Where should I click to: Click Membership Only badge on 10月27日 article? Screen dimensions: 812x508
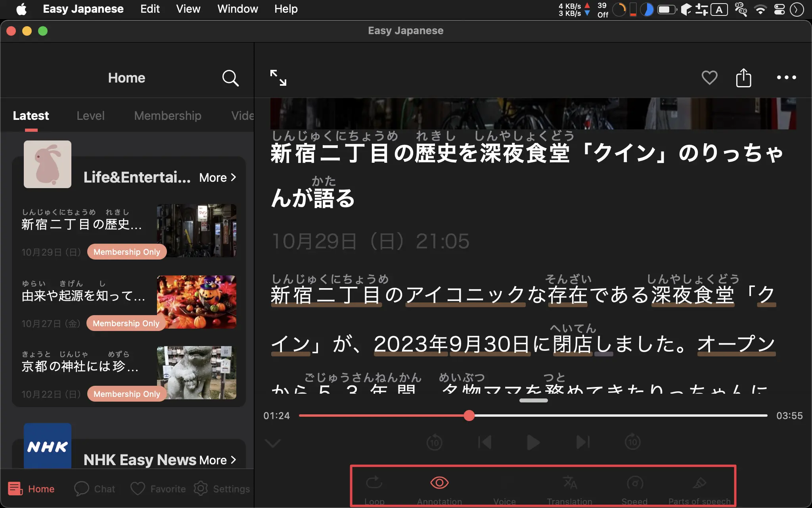click(126, 323)
